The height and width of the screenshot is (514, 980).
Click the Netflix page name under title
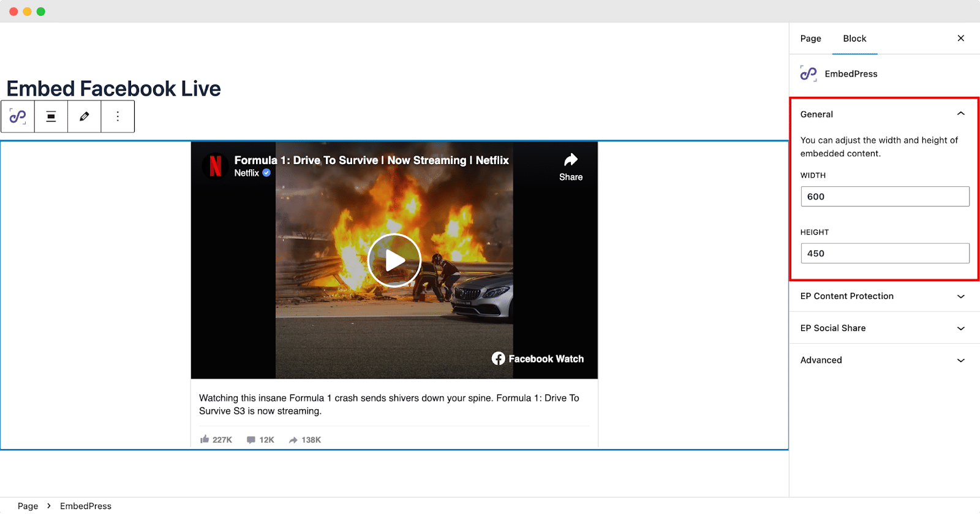[x=246, y=173]
